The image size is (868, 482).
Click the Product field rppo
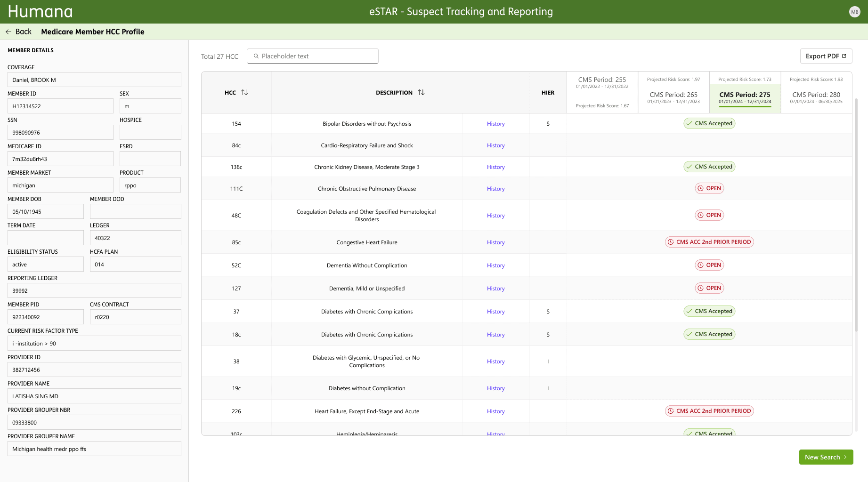tap(150, 185)
